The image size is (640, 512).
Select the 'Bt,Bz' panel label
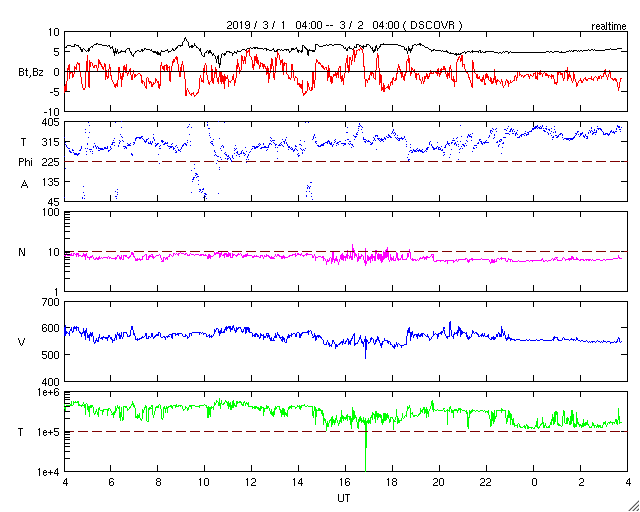pyautogui.click(x=31, y=73)
